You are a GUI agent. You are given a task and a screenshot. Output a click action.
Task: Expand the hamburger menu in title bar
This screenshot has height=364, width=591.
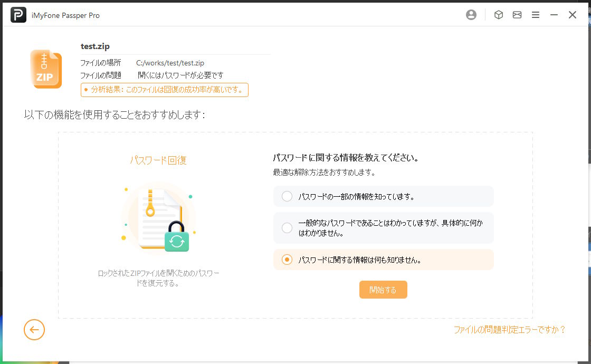coord(536,15)
